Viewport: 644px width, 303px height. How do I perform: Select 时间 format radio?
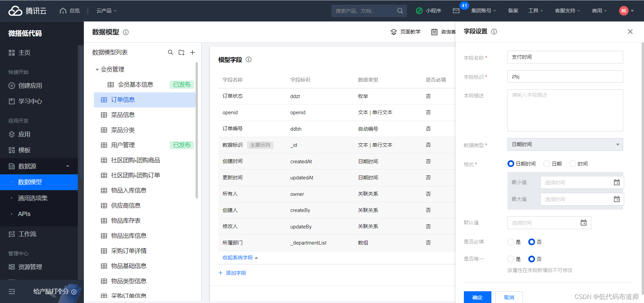(x=573, y=164)
